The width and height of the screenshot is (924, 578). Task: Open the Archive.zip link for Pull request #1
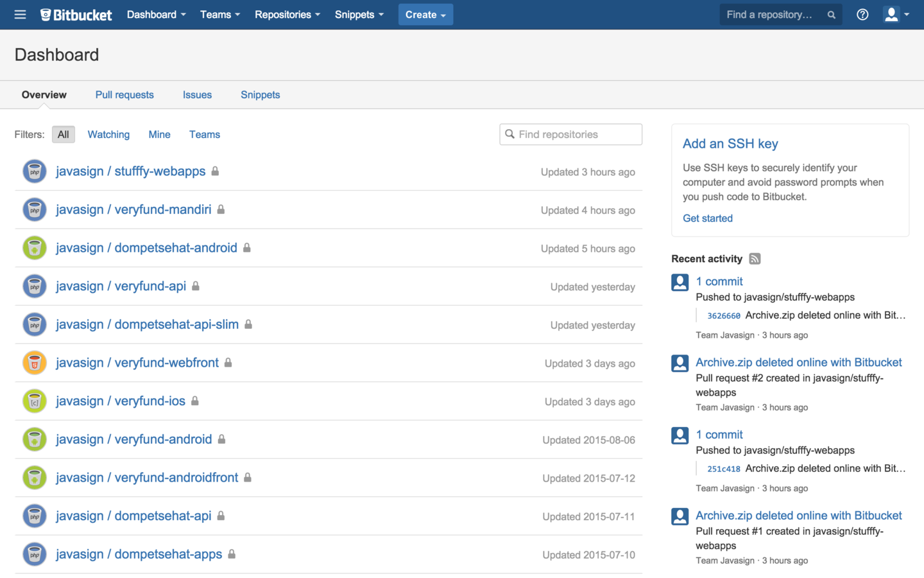click(x=799, y=516)
